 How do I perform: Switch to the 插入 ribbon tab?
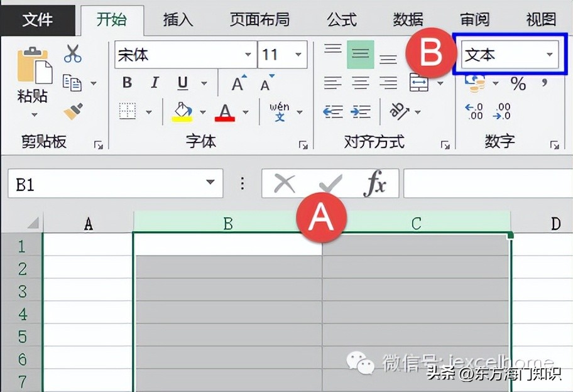(177, 20)
